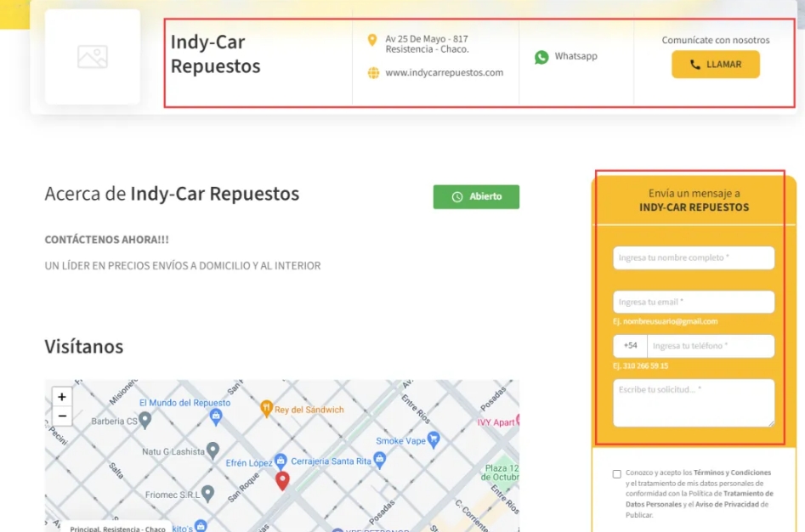The width and height of the screenshot is (805, 532).
Task: Open the Términos y Condiciones link
Action: [x=732, y=473]
